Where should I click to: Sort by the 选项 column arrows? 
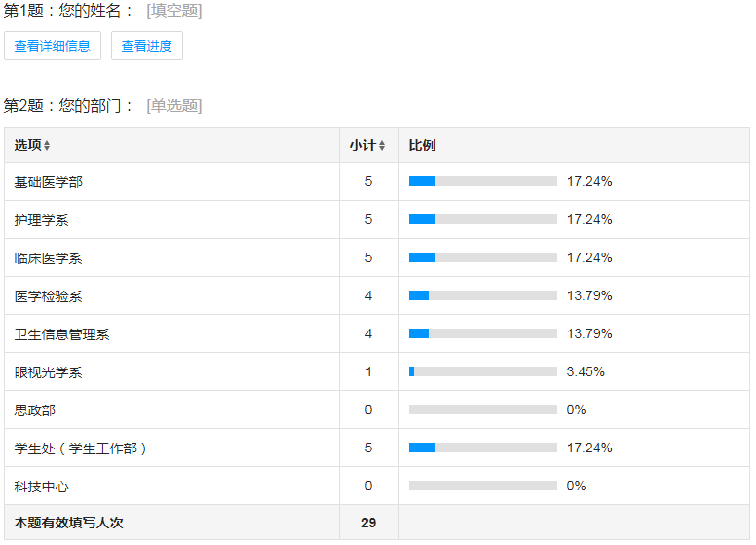click(47, 146)
